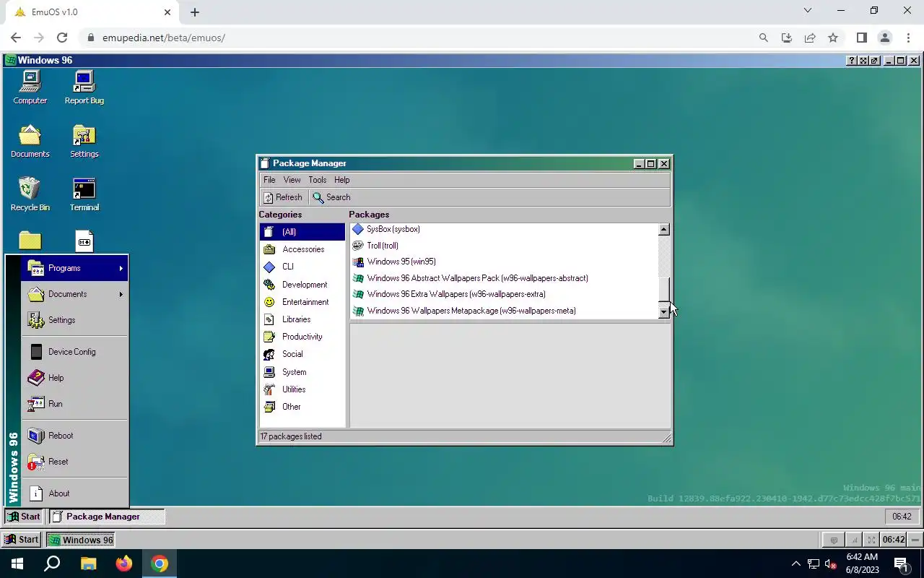Open the Help menu in Package Manager
The image size is (924, 578).
[342, 180]
